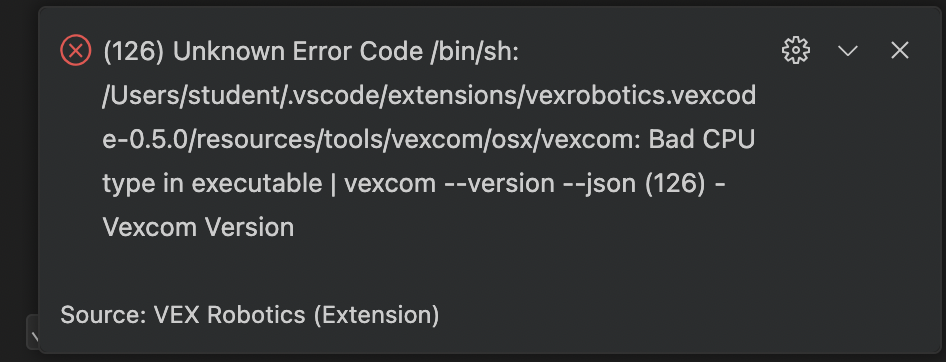Image resolution: width=946 pixels, height=362 pixels.
Task: Click the "/bin/sh:" text in message
Action: tap(475, 52)
